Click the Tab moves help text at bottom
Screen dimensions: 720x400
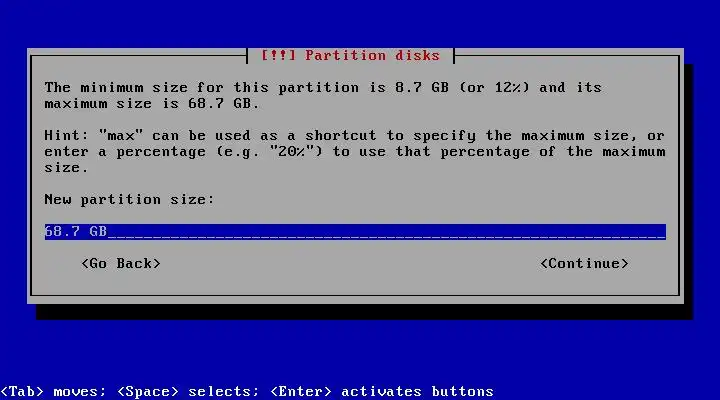click(247, 392)
